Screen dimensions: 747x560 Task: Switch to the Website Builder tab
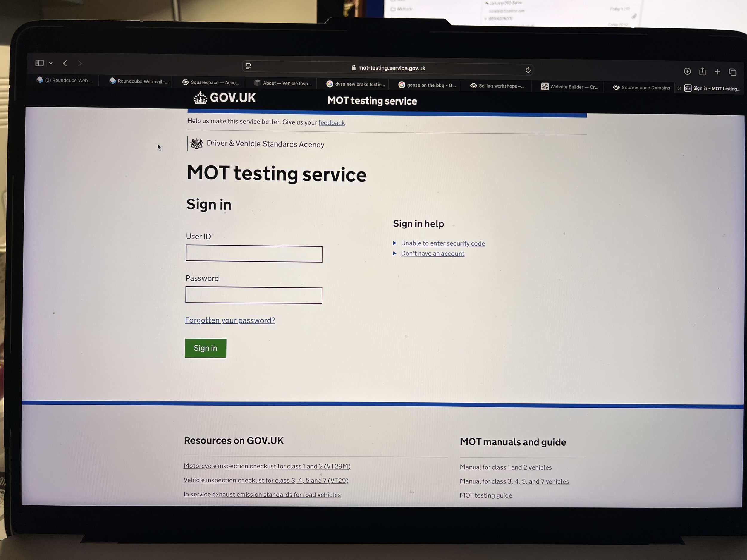point(570,87)
